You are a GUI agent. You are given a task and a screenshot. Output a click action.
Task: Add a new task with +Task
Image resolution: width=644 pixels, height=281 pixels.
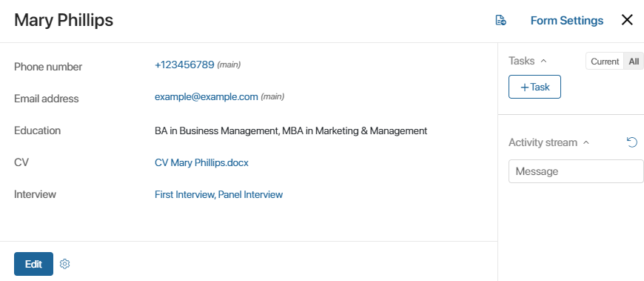[534, 87]
